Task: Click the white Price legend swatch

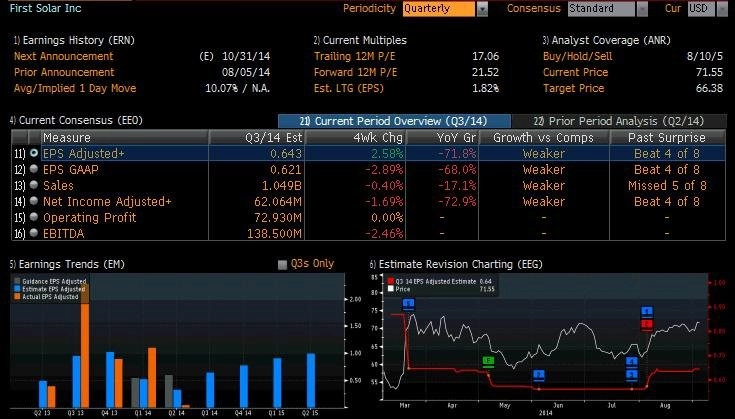Action: [390, 289]
